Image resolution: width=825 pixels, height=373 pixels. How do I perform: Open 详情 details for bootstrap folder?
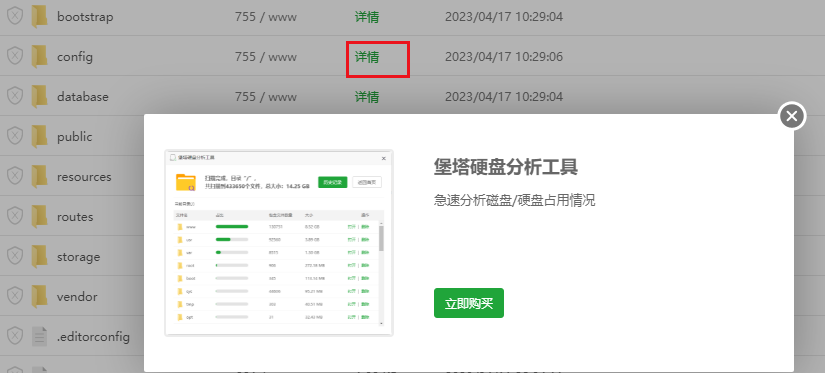(367, 17)
